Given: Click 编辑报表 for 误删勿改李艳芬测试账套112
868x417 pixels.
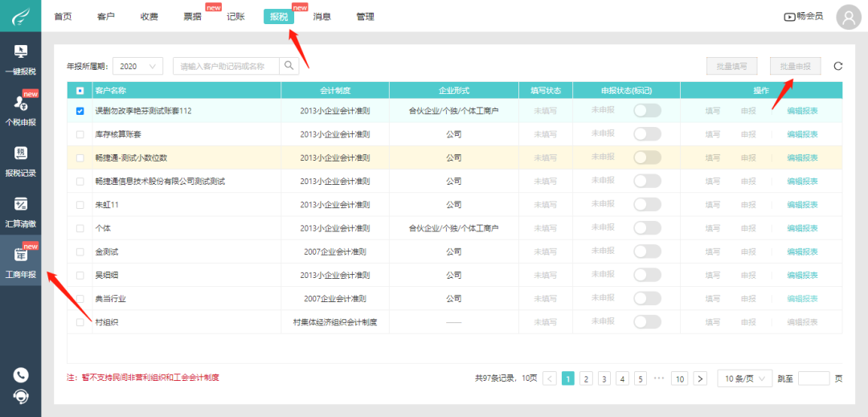Looking at the screenshot, I should [x=803, y=111].
